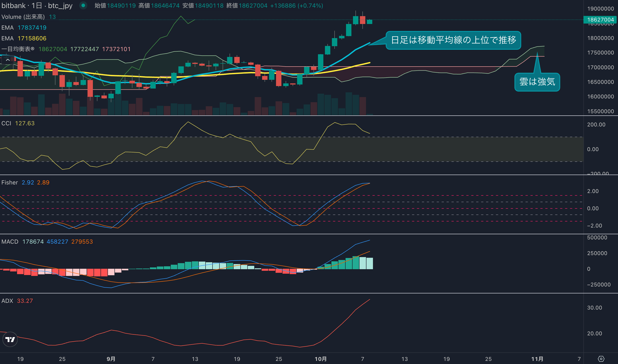Click the 日足は移動平均線の上位で推移 callout
This screenshot has height=364, width=618.
tap(453, 40)
